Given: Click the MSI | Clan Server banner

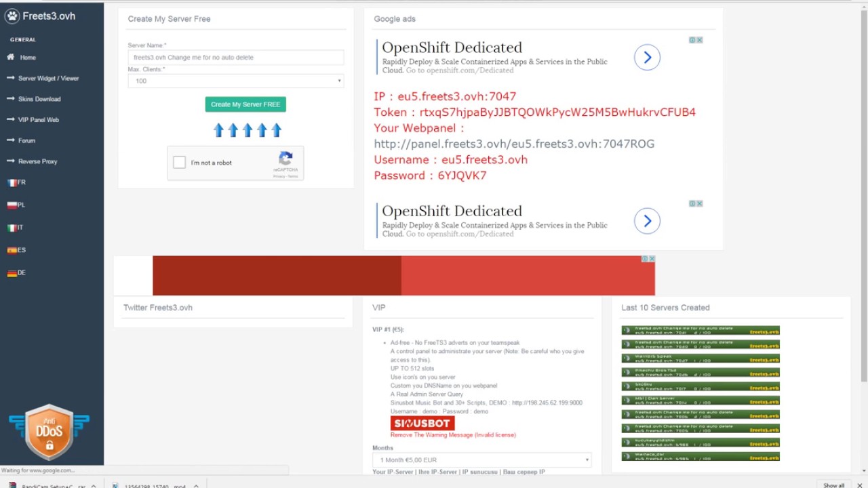Looking at the screenshot, I should [701, 401].
